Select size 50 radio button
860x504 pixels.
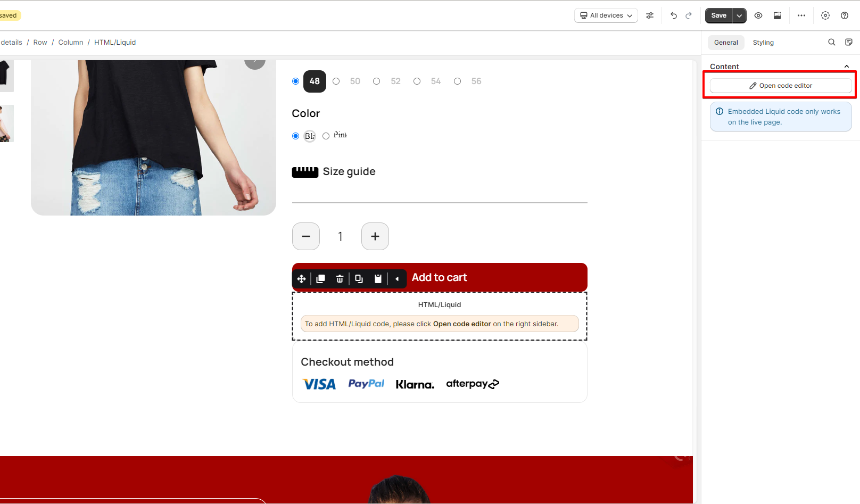336,81
